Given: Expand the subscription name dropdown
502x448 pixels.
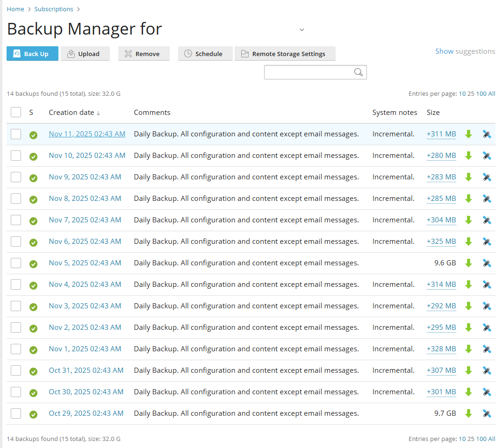Looking at the screenshot, I should (x=301, y=29).
